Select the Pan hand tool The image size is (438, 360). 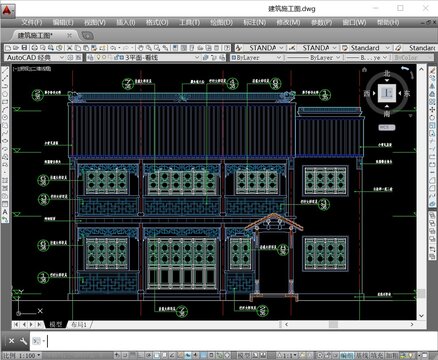click(x=140, y=48)
